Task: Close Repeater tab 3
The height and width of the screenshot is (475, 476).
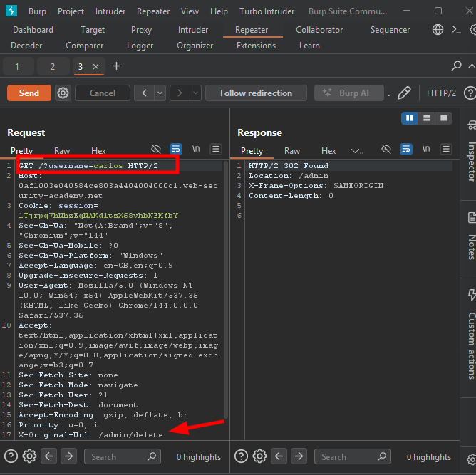Action: (95, 66)
